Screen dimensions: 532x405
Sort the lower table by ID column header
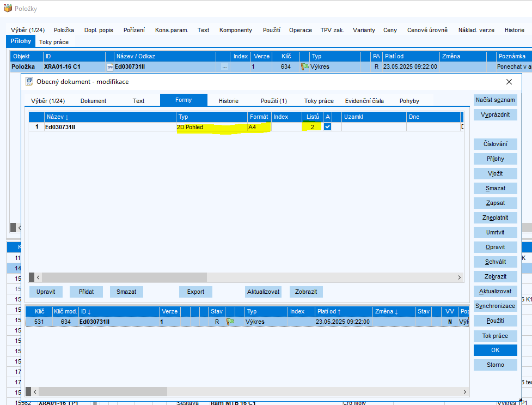pyautogui.click(x=119, y=311)
